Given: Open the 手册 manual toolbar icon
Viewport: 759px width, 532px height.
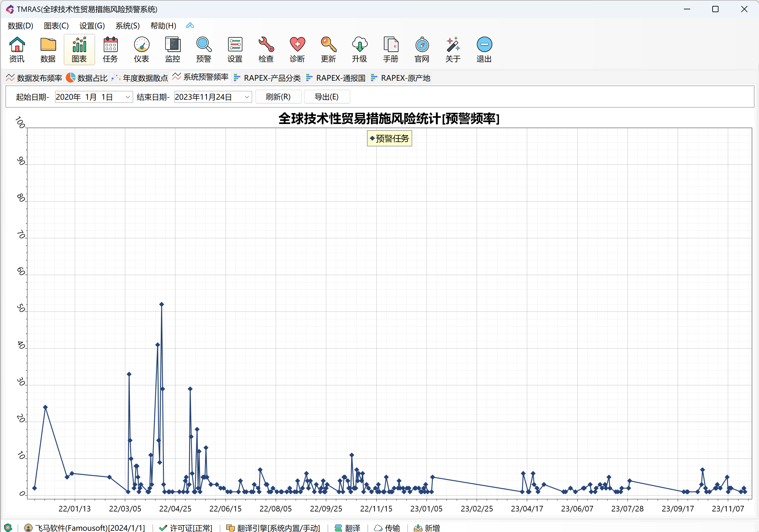Looking at the screenshot, I should [x=391, y=50].
